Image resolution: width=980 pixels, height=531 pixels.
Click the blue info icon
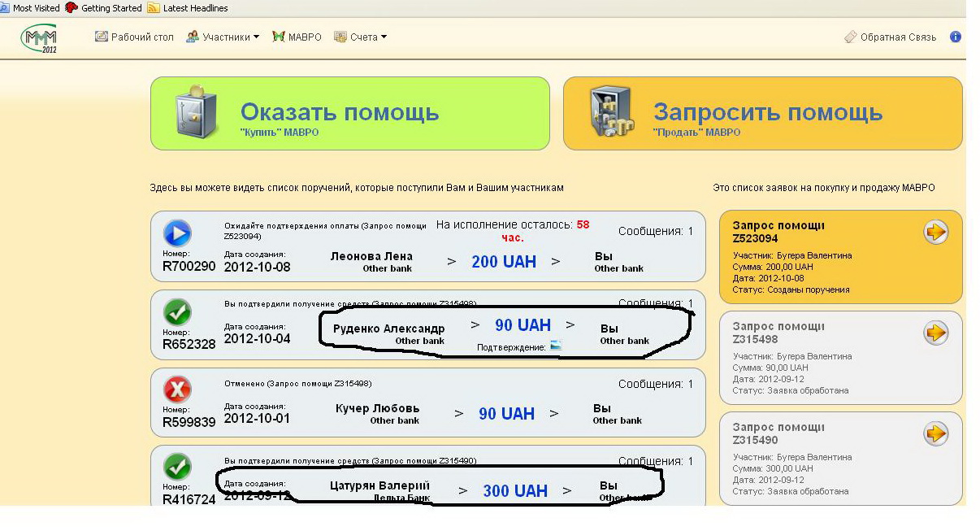tap(956, 37)
